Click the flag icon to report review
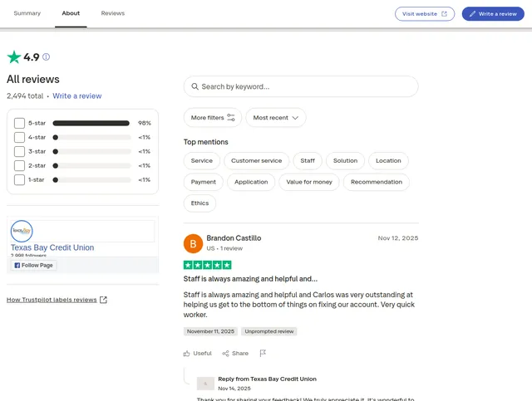The height and width of the screenshot is (401, 532). coord(263,353)
